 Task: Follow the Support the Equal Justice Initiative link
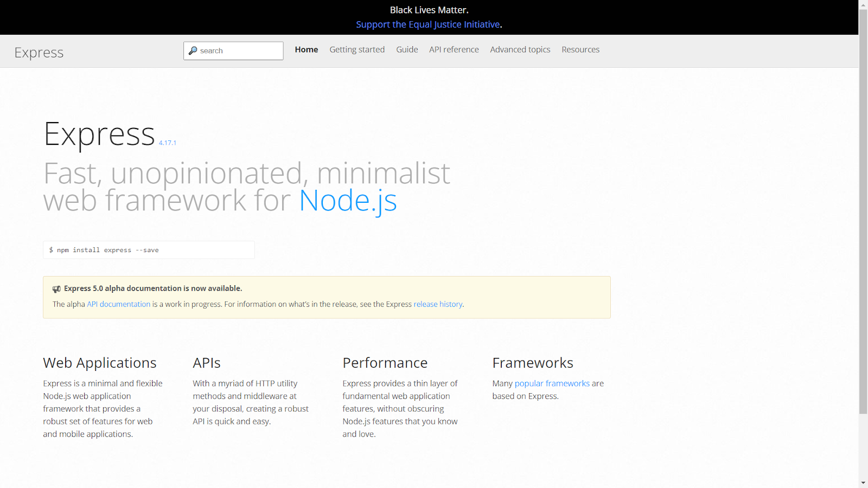click(x=428, y=24)
